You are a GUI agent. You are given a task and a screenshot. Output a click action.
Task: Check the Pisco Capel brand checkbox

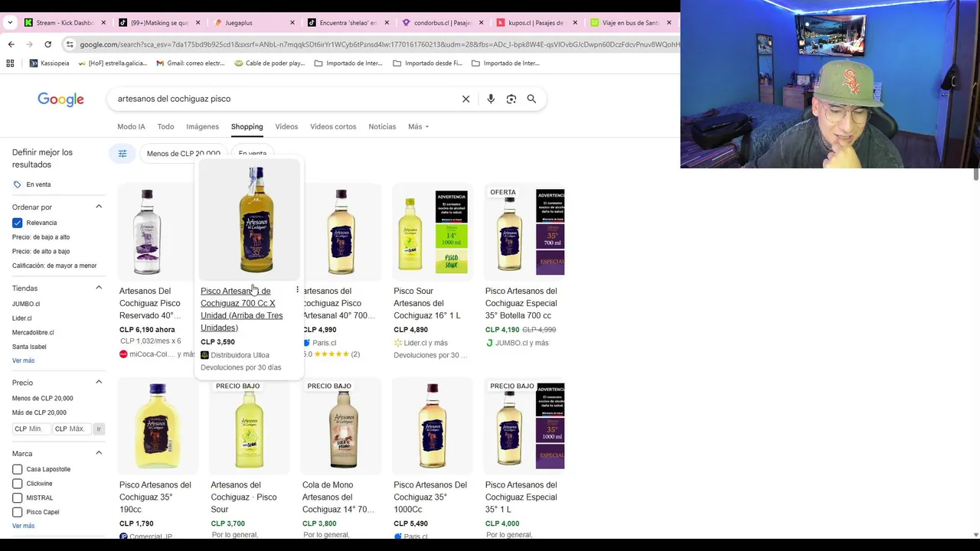click(x=18, y=512)
